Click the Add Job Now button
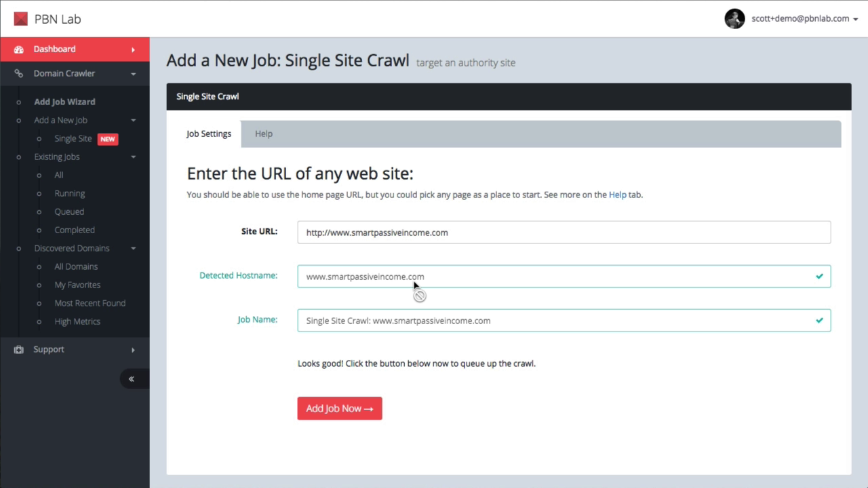868x488 pixels. point(340,409)
